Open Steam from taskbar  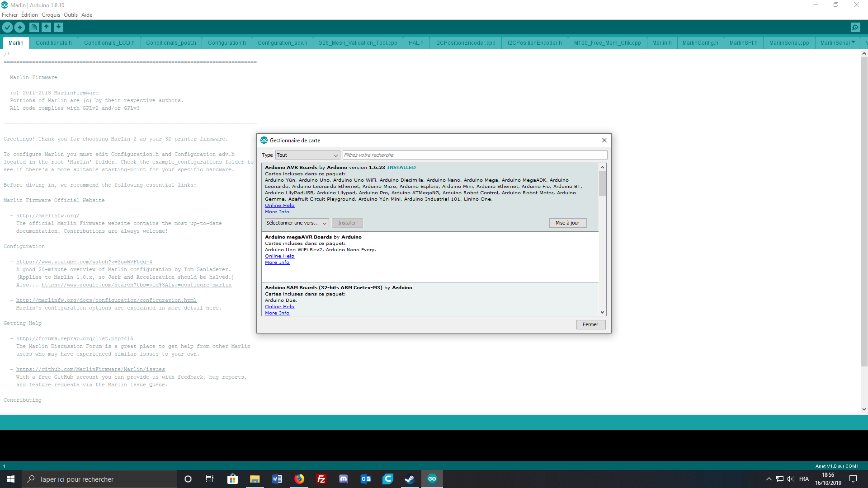pos(410,479)
